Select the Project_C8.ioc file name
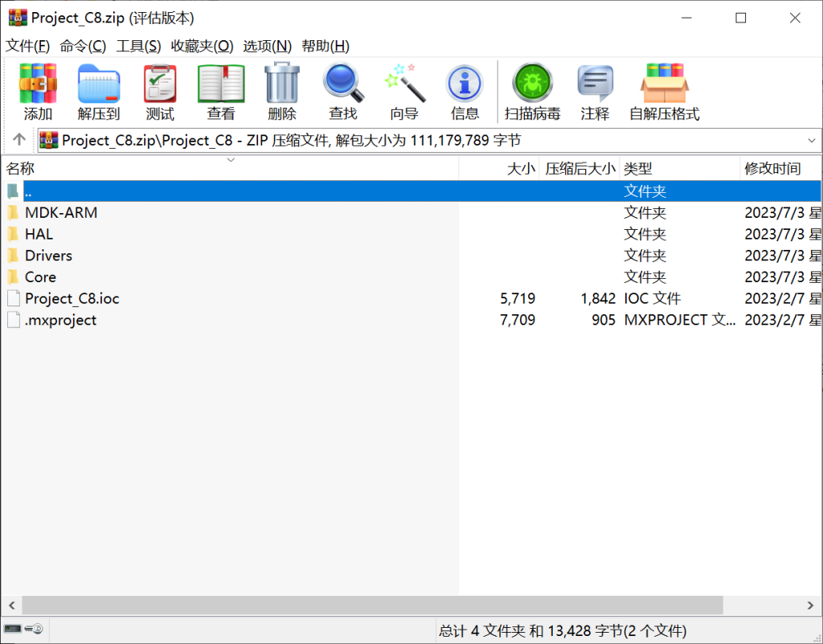The height and width of the screenshot is (644, 823). (x=72, y=298)
